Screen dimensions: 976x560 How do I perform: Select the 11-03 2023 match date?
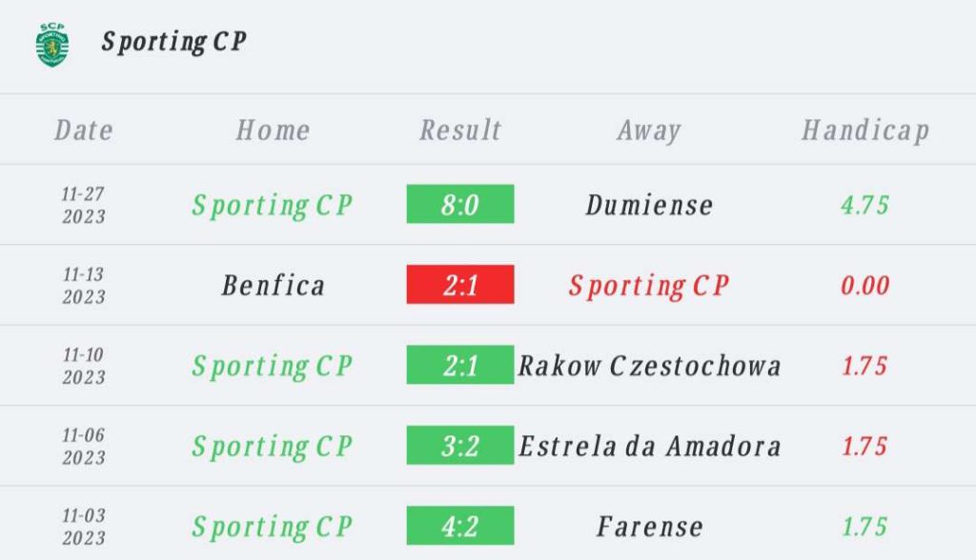tap(84, 527)
